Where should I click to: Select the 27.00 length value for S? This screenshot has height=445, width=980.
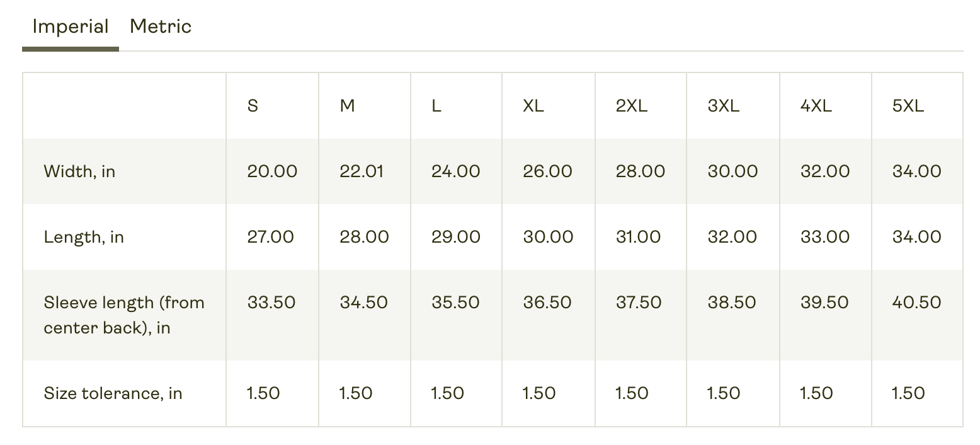point(271,237)
